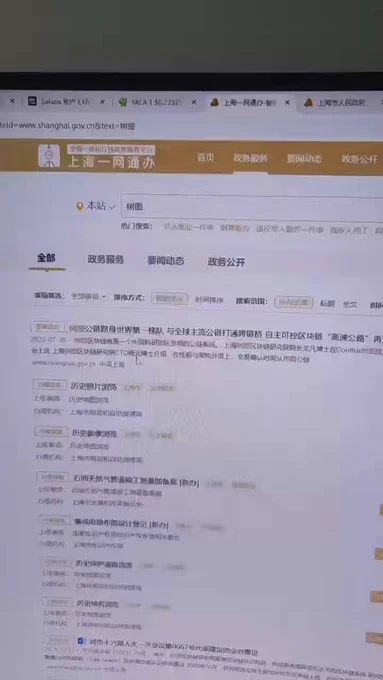383x680 pixels.
Task: Open the 石油天然气管道竣工测量图备案 result
Action: coord(136,480)
